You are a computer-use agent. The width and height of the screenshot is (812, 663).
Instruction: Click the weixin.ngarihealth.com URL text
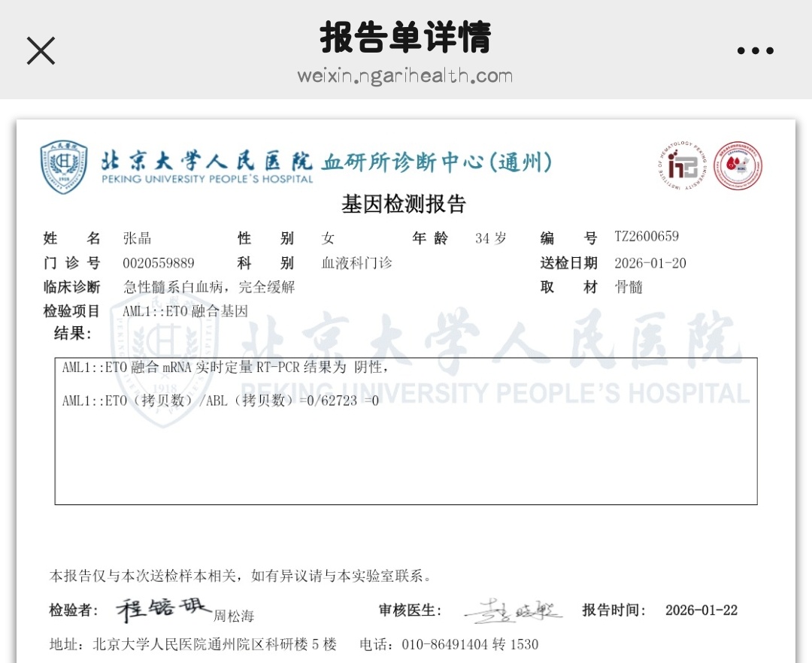[x=404, y=76]
